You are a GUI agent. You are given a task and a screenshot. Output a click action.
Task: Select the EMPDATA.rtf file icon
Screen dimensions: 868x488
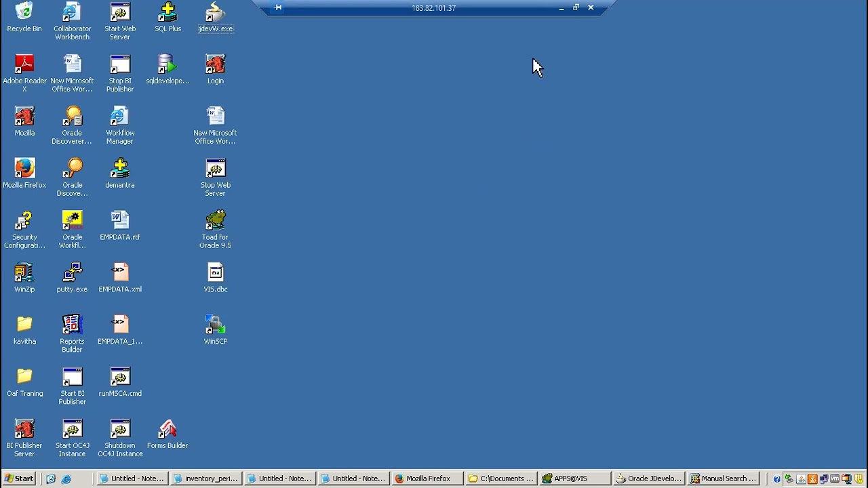(120, 226)
